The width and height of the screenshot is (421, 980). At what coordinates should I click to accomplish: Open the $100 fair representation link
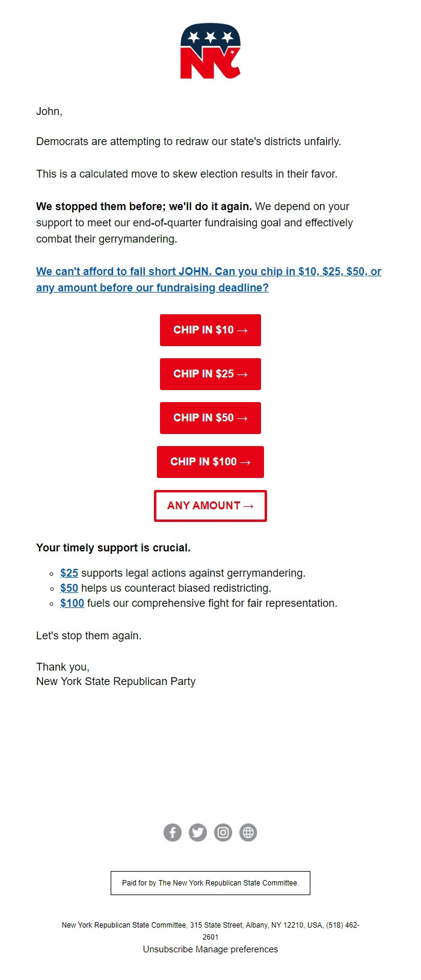pyautogui.click(x=72, y=603)
